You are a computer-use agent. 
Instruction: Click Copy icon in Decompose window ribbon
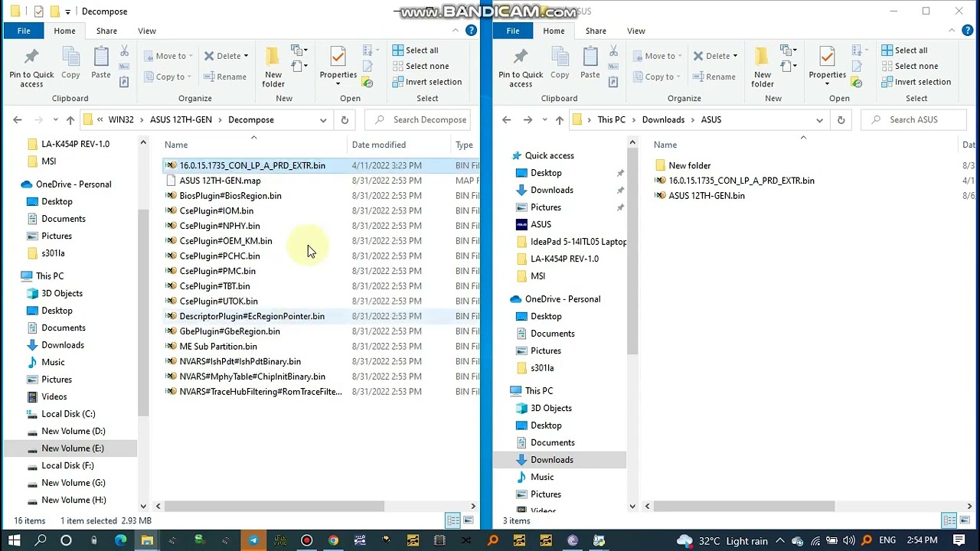(70, 64)
